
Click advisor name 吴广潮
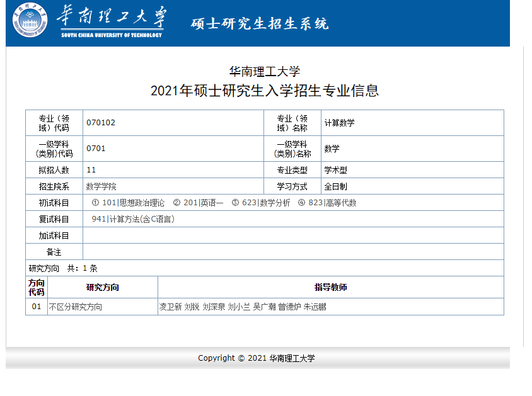[264, 307]
